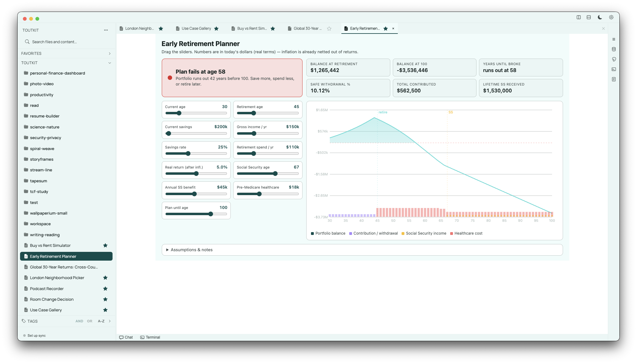Viewport: 637px width, 364px height.
Task: Toggle the star on Podcast Recorder file
Action: point(105,289)
